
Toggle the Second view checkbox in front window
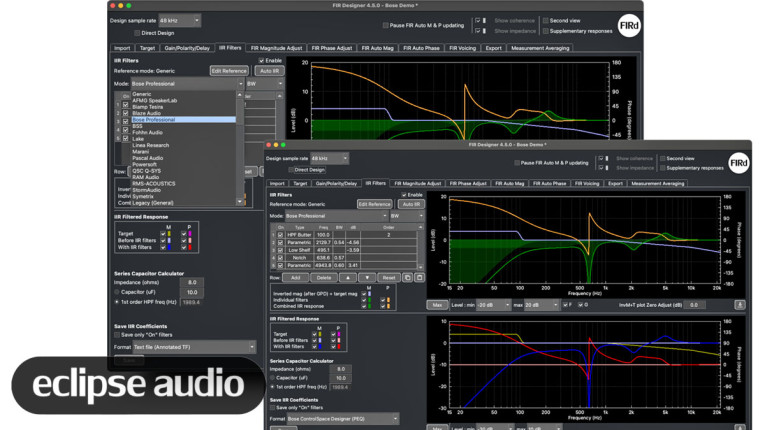660,158
